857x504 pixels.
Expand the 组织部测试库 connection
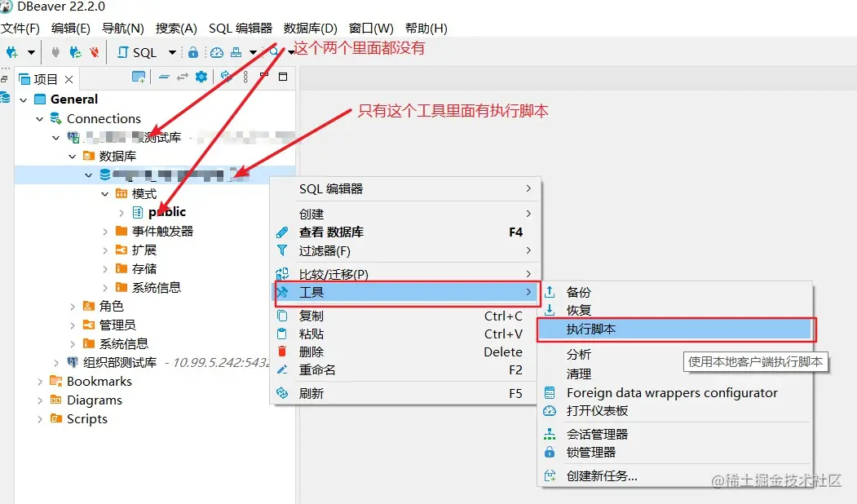[55, 362]
